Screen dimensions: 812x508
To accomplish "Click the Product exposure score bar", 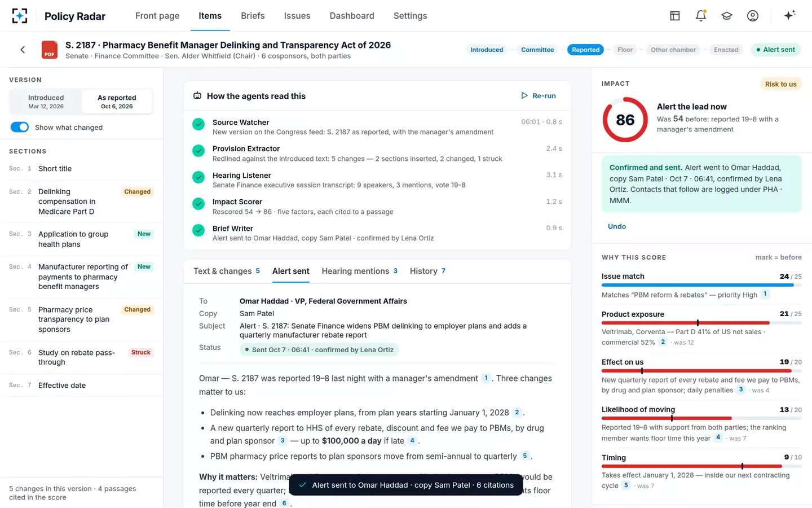I will point(701,323).
